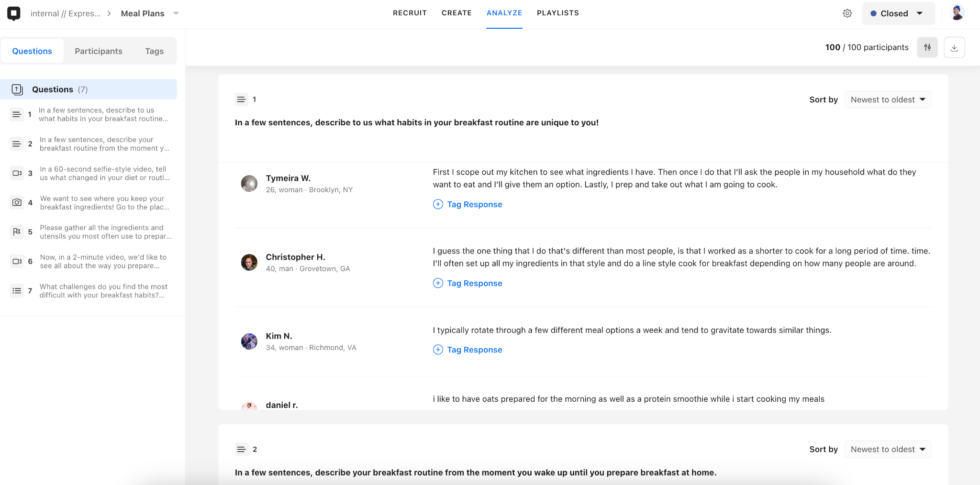
Task: Open the settings gear icon
Action: click(847, 13)
